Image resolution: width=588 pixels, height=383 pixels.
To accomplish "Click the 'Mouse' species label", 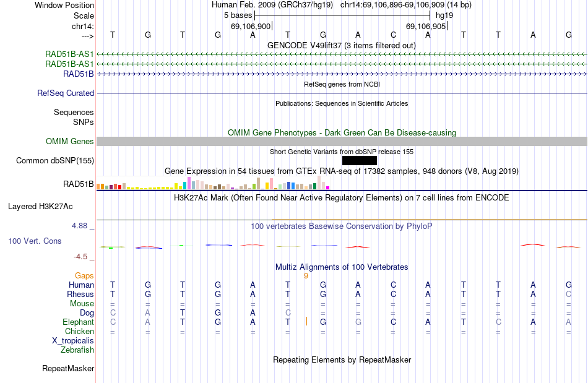I will coord(82,304).
